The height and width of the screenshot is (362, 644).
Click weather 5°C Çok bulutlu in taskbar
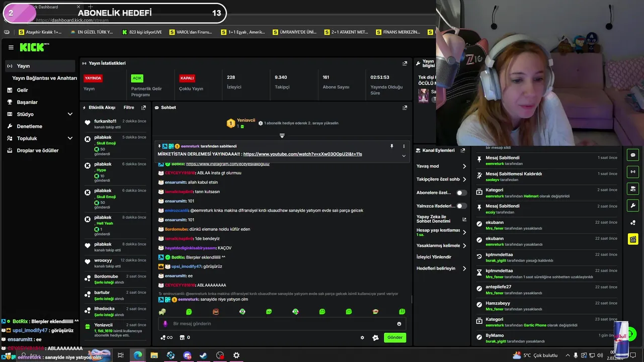(535, 355)
